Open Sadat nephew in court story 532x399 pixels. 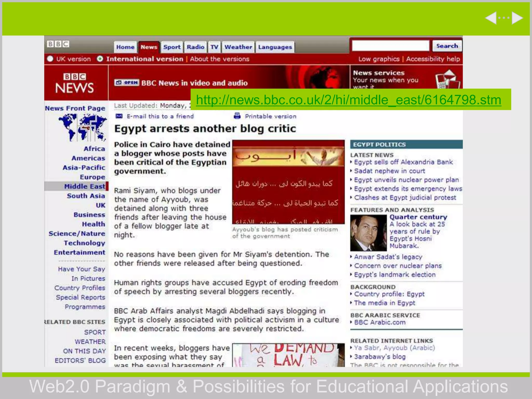(x=390, y=171)
